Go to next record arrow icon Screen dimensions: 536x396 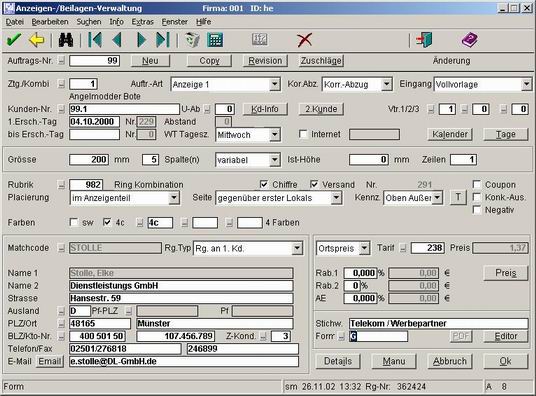tap(142, 40)
